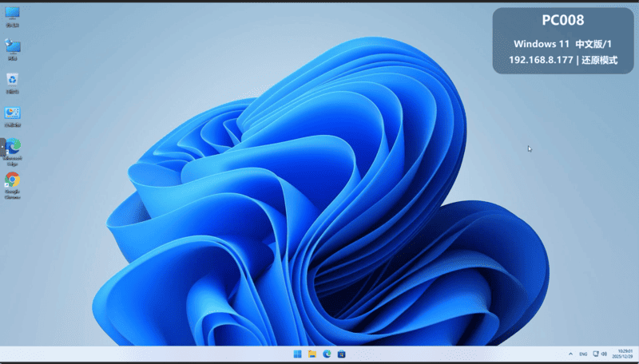Click the network icon in system tray
This screenshot has height=364, width=639.
point(595,354)
